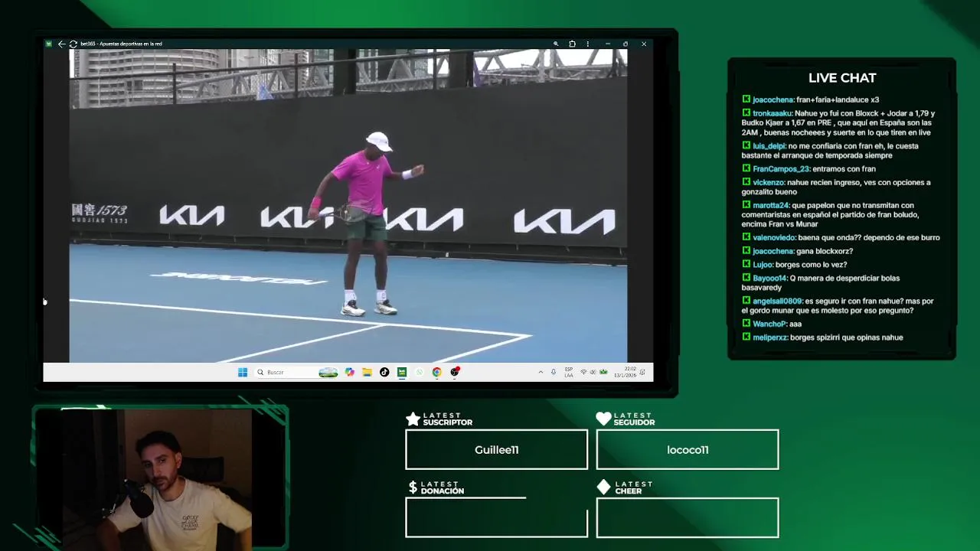Image resolution: width=980 pixels, height=551 pixels.
Task: Click the volume speaker icon in the tray
Action: [x=593, y=372]
